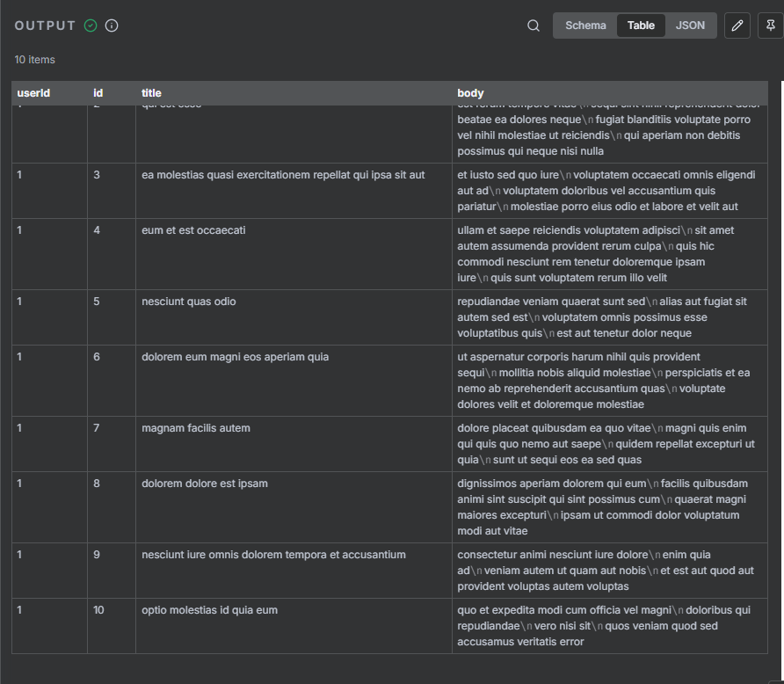Click the '10 items' count label
This screenshot has height=684, width=784.
(x=35, y=60)
